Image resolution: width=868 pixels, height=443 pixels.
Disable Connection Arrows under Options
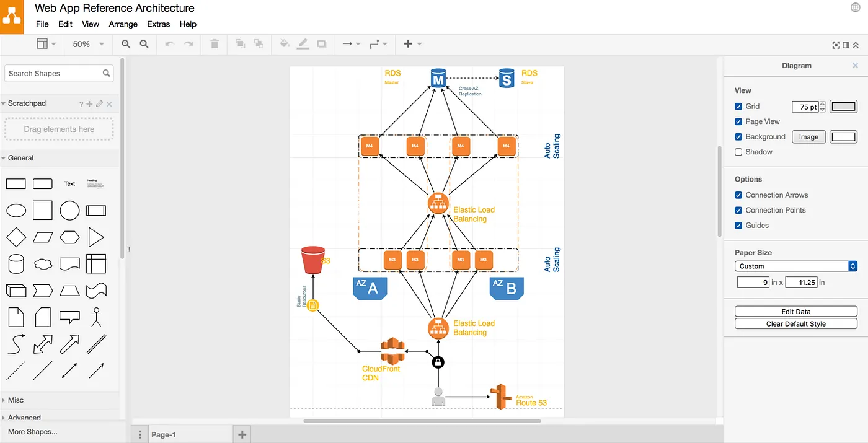point(738,195)
